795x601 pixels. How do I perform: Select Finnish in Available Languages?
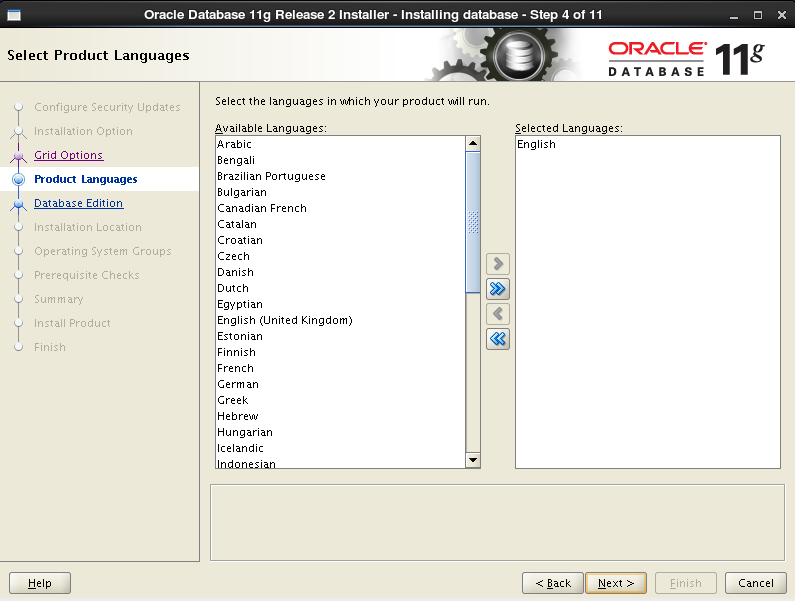(340, 352)
